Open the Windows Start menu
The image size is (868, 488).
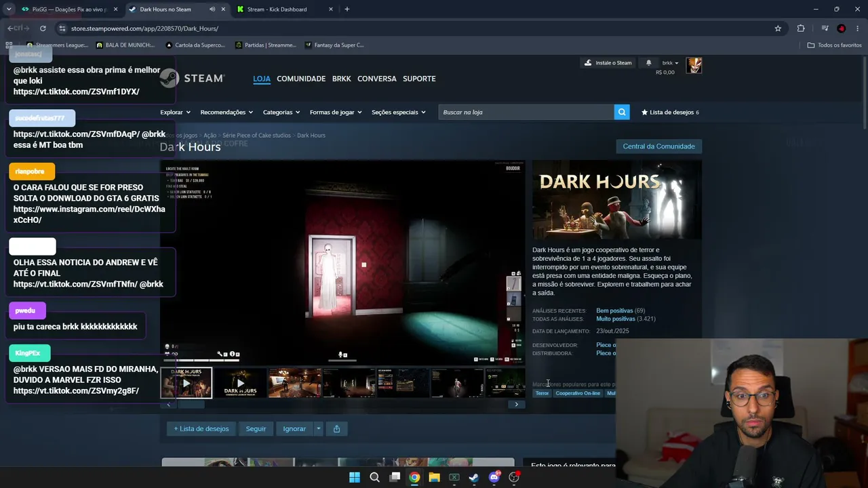pos(355,477)
